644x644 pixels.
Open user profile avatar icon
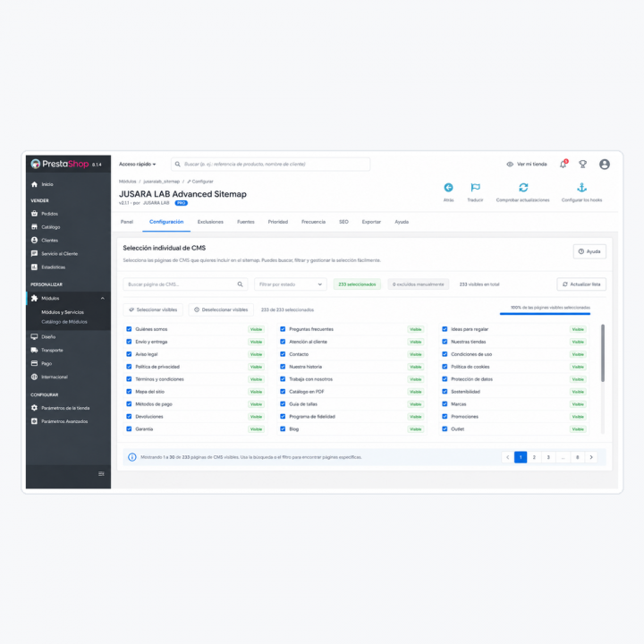(605, 165)
